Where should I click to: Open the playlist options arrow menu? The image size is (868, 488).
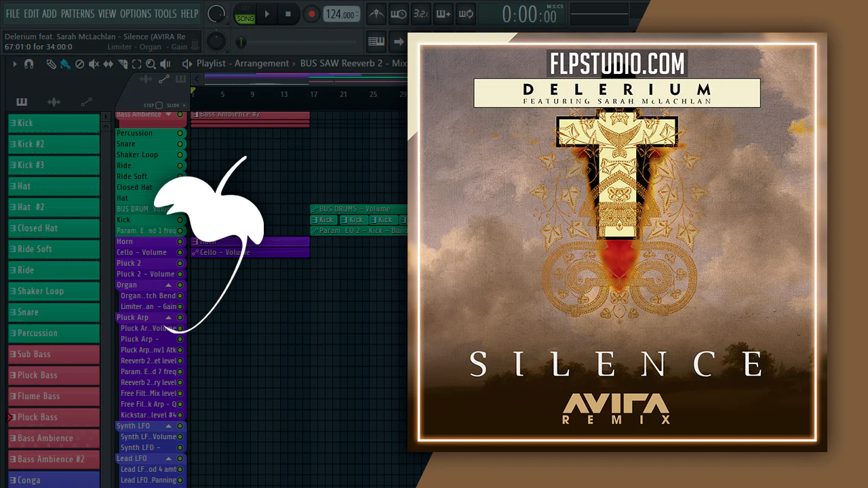click(x=14, y=64)
